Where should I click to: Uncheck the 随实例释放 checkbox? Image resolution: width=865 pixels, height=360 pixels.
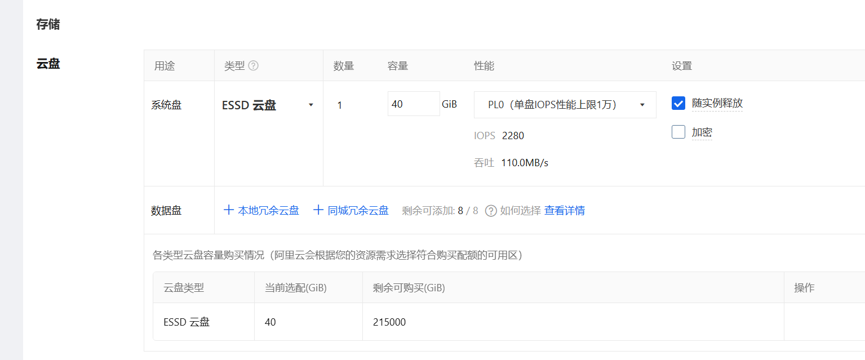678,103
